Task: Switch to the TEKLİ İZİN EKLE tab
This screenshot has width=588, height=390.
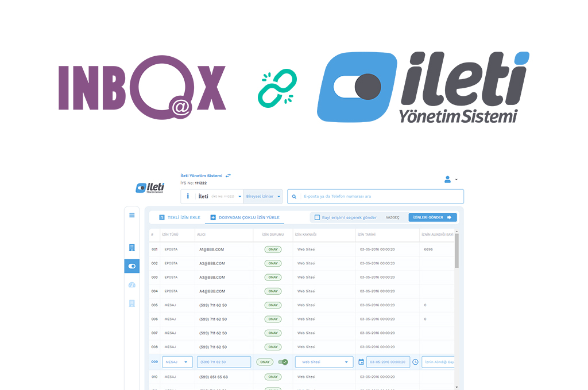Action: coord(179,217)
